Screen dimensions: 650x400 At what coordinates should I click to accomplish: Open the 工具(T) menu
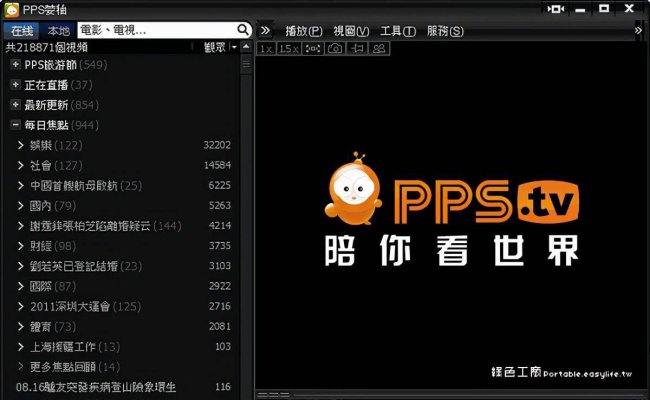point(398,31)
